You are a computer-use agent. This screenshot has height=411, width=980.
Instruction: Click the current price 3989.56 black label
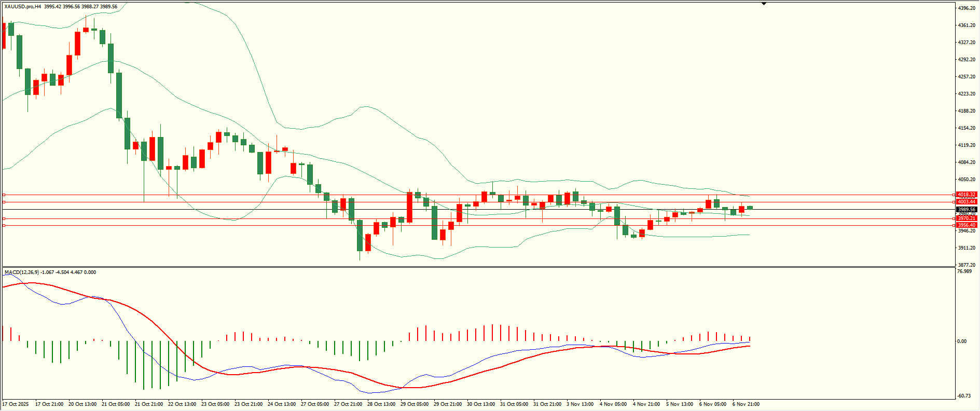click(x=967, y=210)
